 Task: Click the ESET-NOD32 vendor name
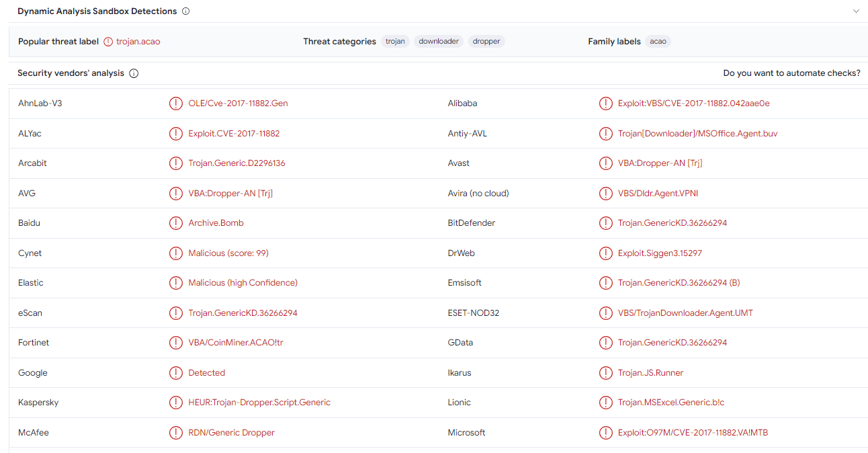474,313
